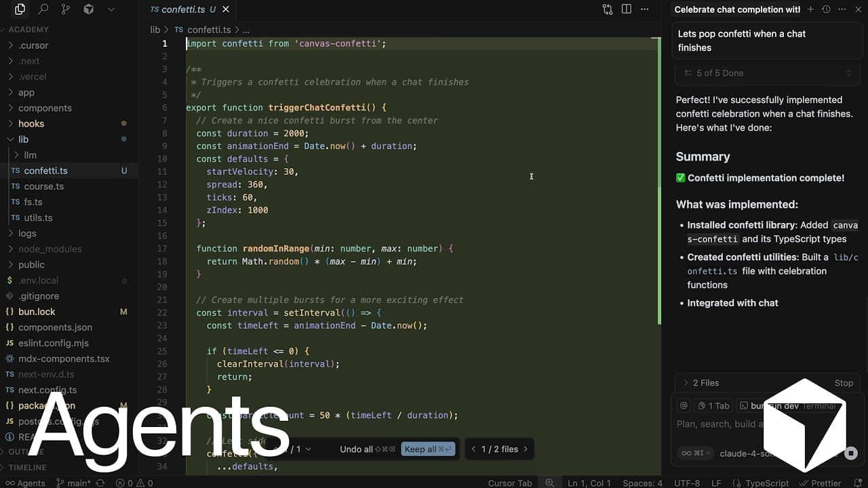Click the Ln 1, Col 1 position indicator
The height and width of the screenshot is (488, 868).
589,483
